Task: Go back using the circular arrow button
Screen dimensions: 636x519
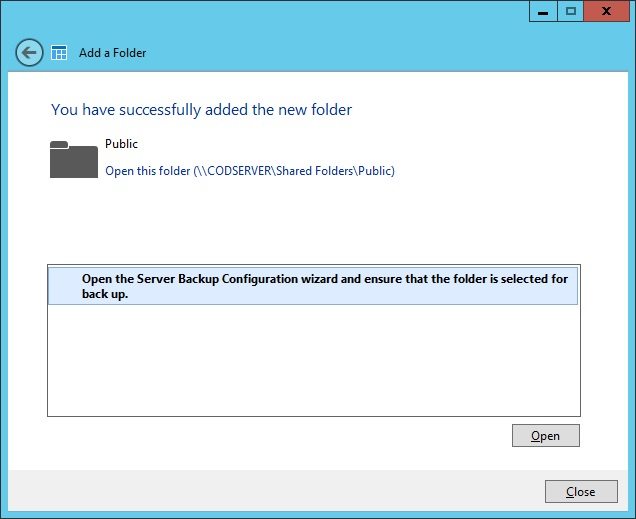Action: (x=29, y=52)
